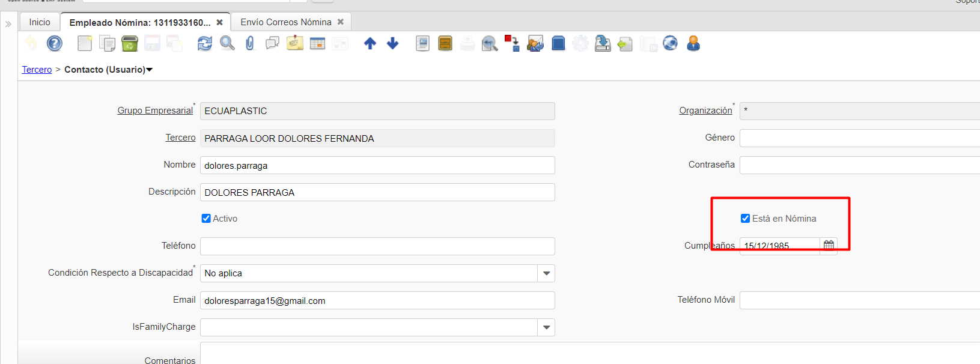980x364 pixels.
Task: Click the Help icon in toolbar
Action: (x=55, y=43)
